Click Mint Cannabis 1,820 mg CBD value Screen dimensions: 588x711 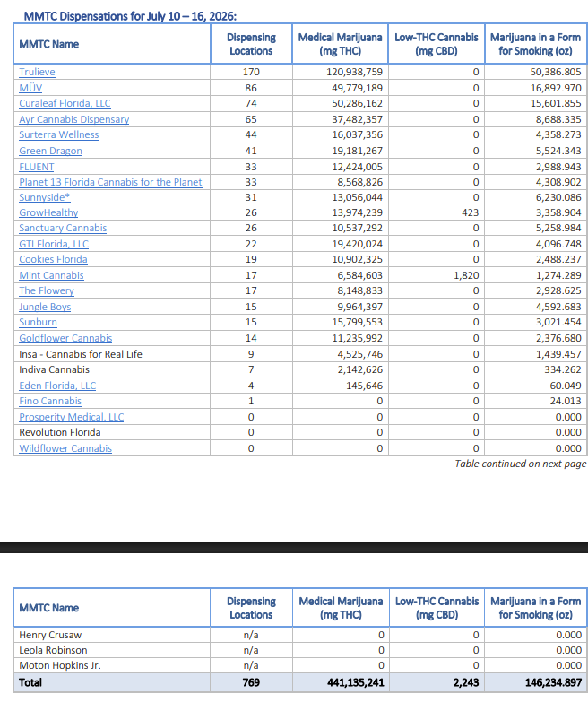466,275
